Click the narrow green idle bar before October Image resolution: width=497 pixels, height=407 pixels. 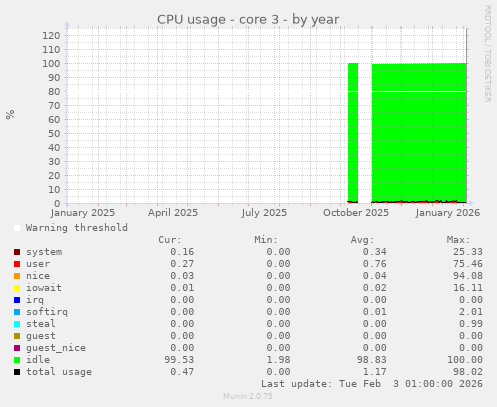point(353,132)
